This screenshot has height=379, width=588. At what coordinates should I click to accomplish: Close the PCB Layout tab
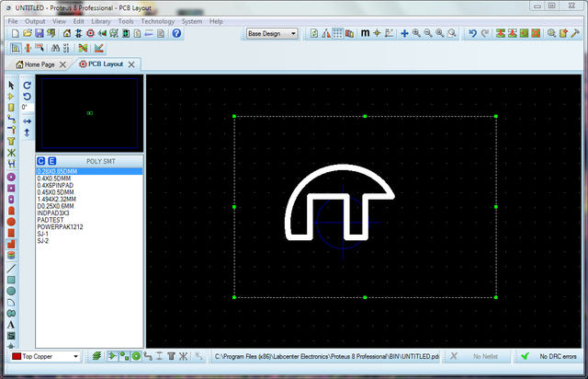[131, 64]
